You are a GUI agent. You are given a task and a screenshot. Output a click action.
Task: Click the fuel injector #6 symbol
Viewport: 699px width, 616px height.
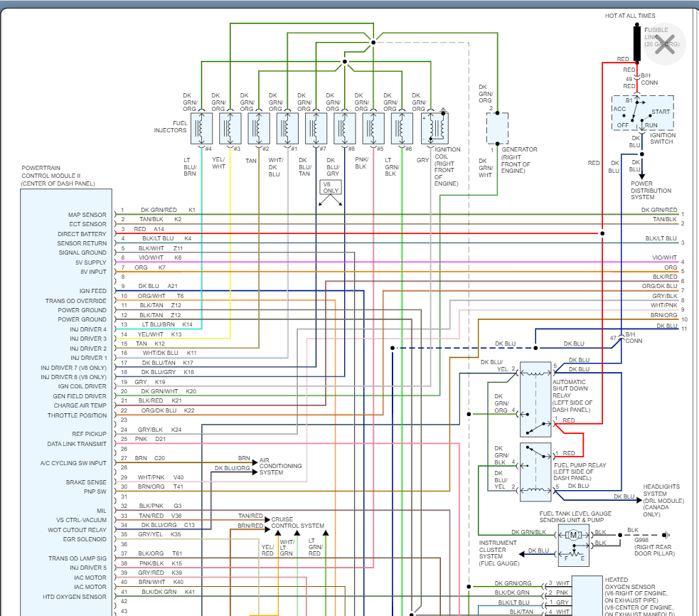402,128
